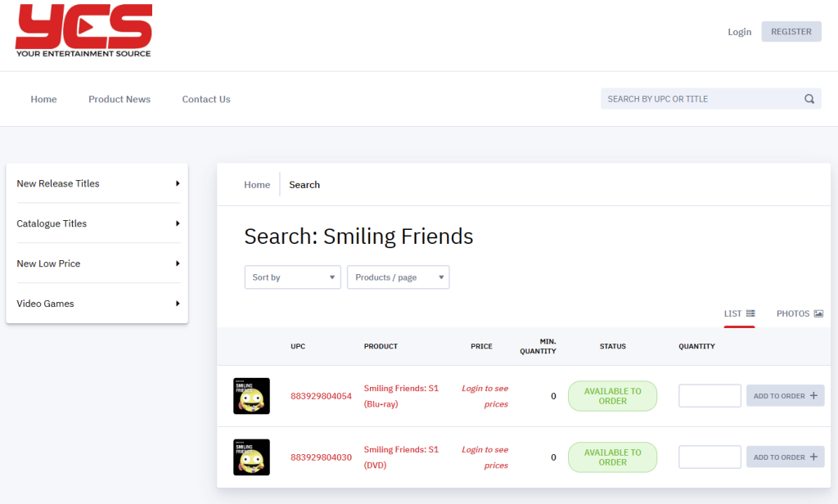Image resolution: width=838 pixels, height=504 pixels.
Task: Click Search breadcrumb item
Action: pos(304,184)
